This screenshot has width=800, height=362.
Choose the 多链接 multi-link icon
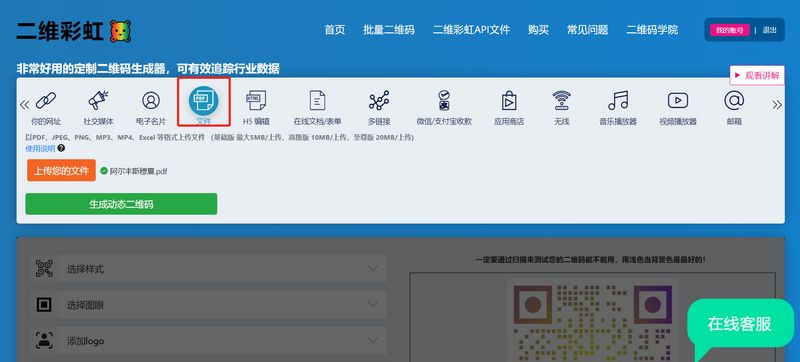click(x=379, y=100)
